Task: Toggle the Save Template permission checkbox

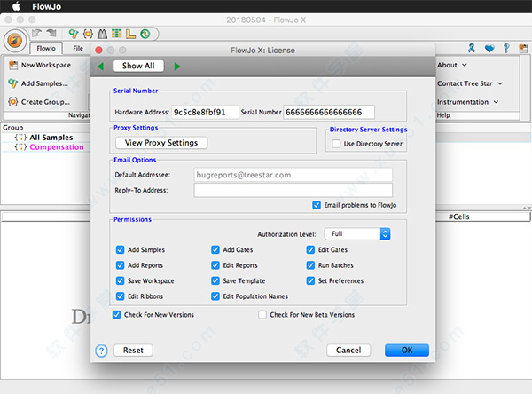Action: (215, 281)
